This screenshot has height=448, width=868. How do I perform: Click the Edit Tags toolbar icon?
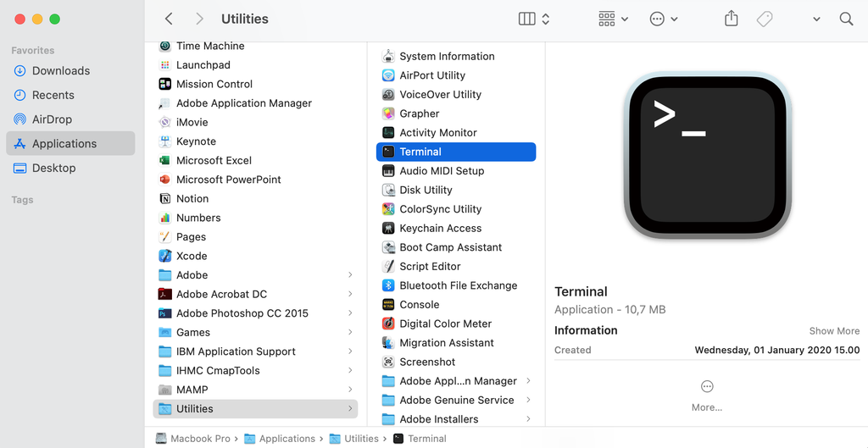[x=765, y=19]
